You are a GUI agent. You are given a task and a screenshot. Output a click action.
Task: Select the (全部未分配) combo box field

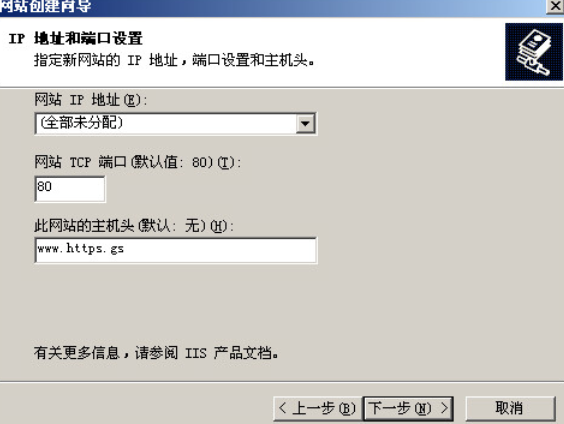point(176,124)
